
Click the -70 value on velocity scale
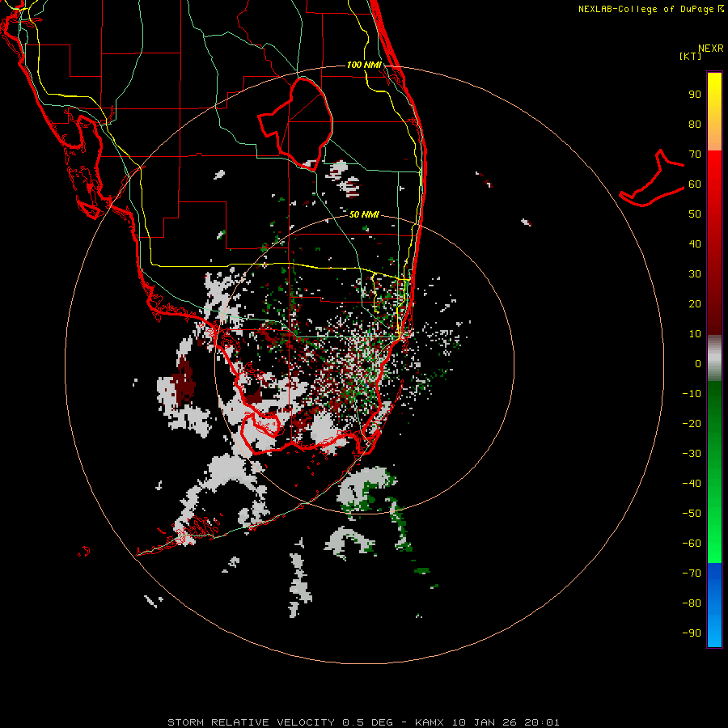(692, 574)
